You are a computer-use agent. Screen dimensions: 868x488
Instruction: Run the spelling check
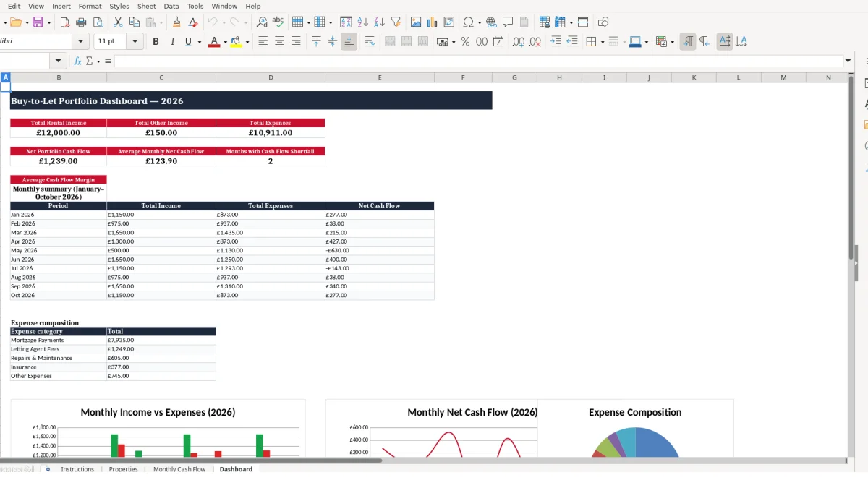coord(278,22)
